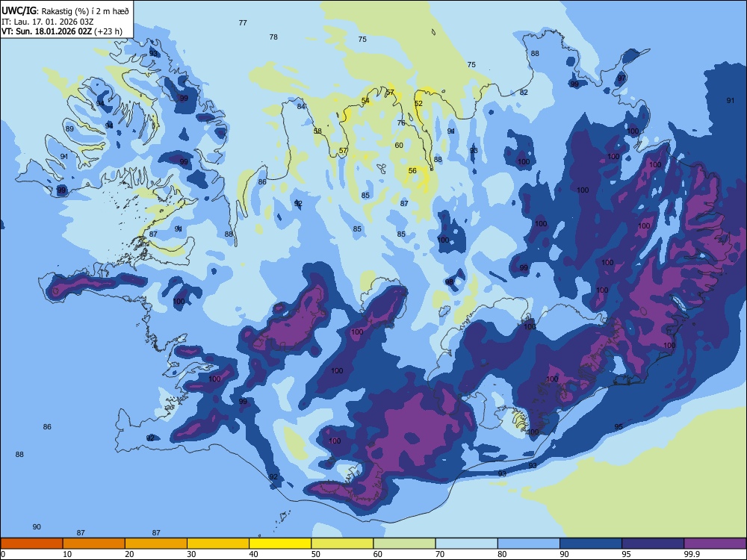Select the bright yellow 40–50 legend swatch

(280, 544)
